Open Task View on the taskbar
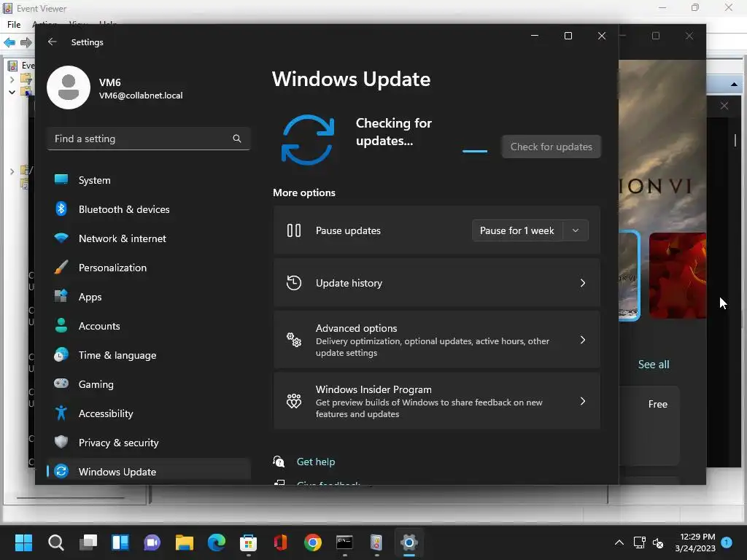 [88, 542]
